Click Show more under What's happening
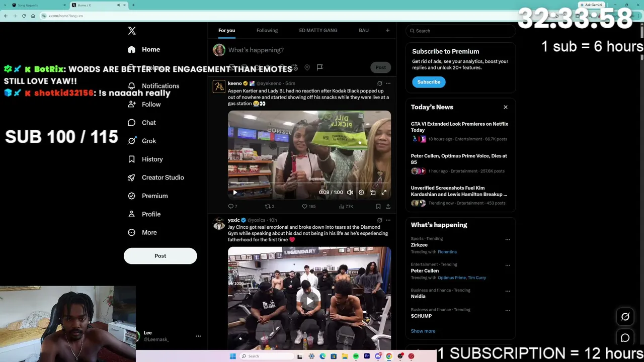The image size is (644, 362). (423, 331)
